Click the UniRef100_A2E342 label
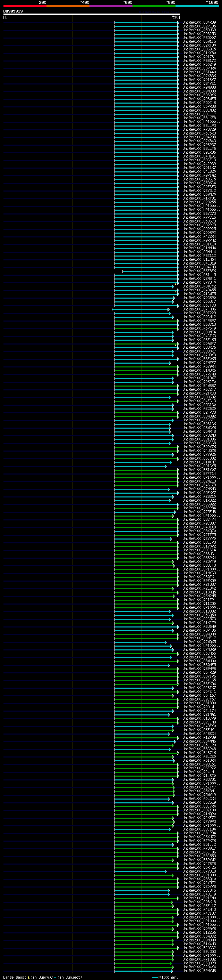The width and height of the screenshot is (222, 980). point(199,588)
